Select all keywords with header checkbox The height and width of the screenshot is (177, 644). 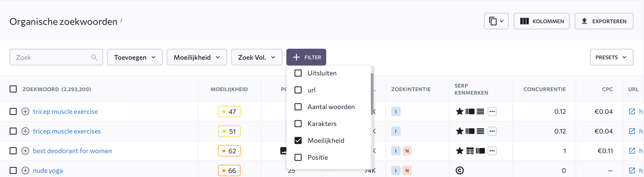click(x=13, y=89)
